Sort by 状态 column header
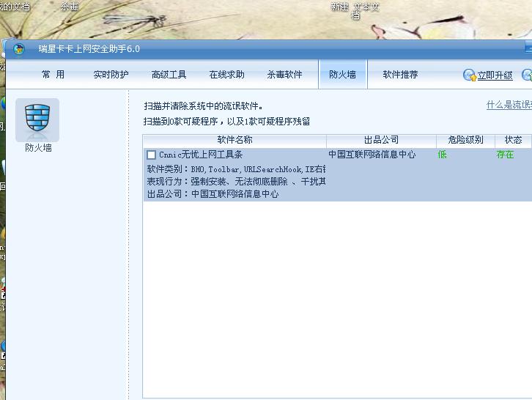Screen dimensions: 532x400 click(513, 140)
